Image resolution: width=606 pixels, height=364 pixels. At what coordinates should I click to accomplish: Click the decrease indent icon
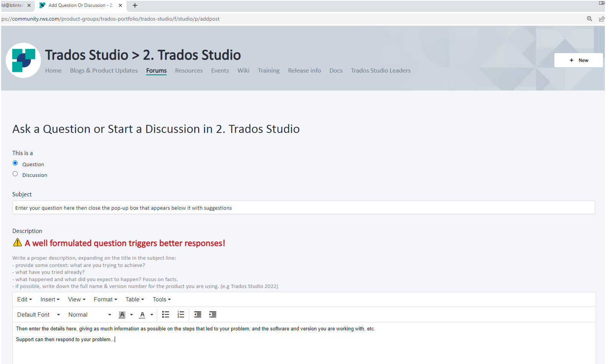coord(198,314)
